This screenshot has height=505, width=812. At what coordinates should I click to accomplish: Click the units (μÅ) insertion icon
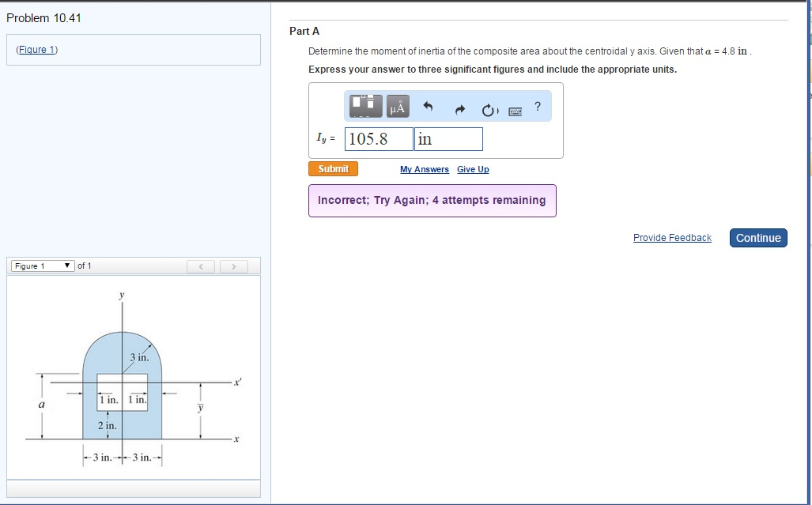[x=397, y=106]
